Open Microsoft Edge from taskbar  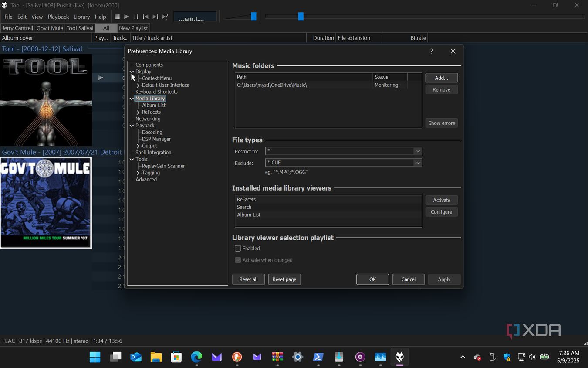(196, 357)
